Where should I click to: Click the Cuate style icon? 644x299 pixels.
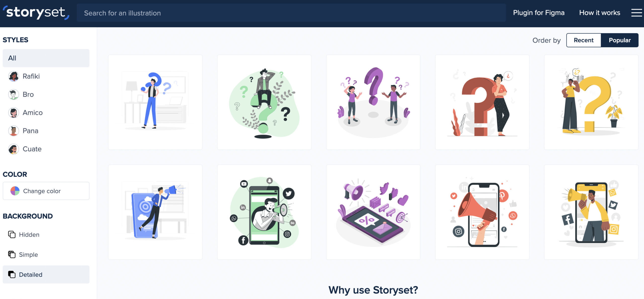pyautogui.click(x=14, y=149)
